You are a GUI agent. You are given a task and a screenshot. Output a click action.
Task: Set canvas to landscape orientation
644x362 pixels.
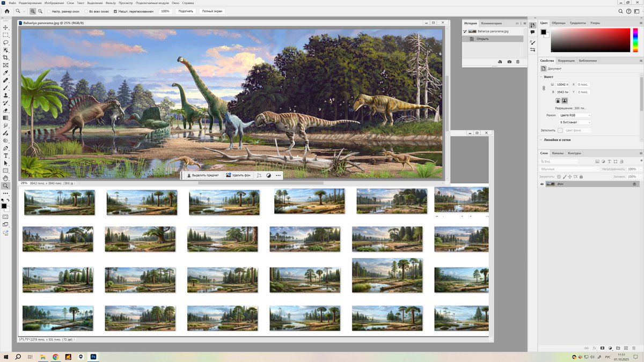tap(565, 100)
